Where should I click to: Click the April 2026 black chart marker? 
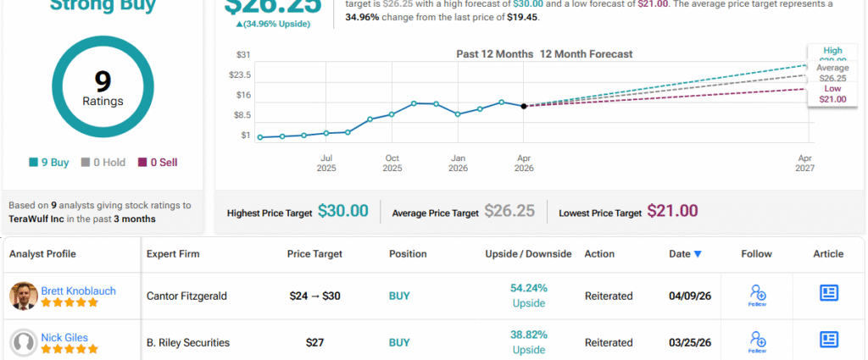pos(524,106)
